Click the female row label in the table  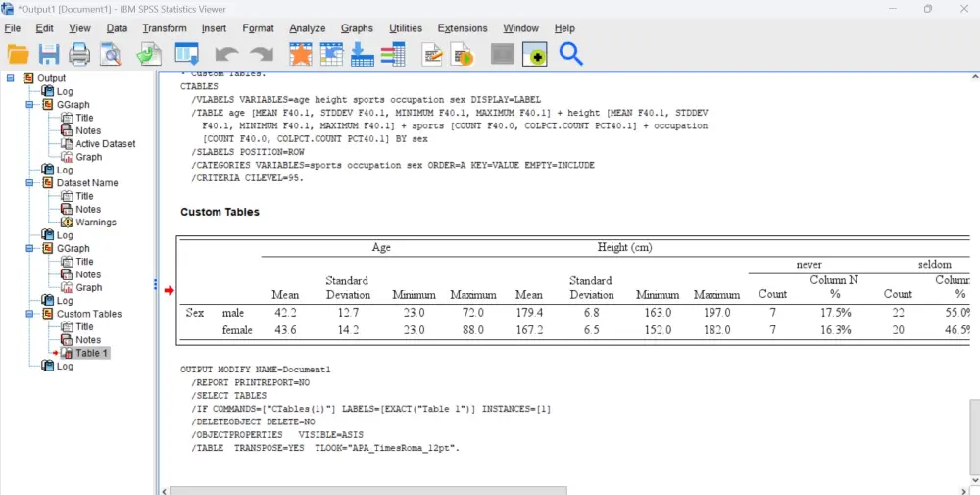coord(237,330)
